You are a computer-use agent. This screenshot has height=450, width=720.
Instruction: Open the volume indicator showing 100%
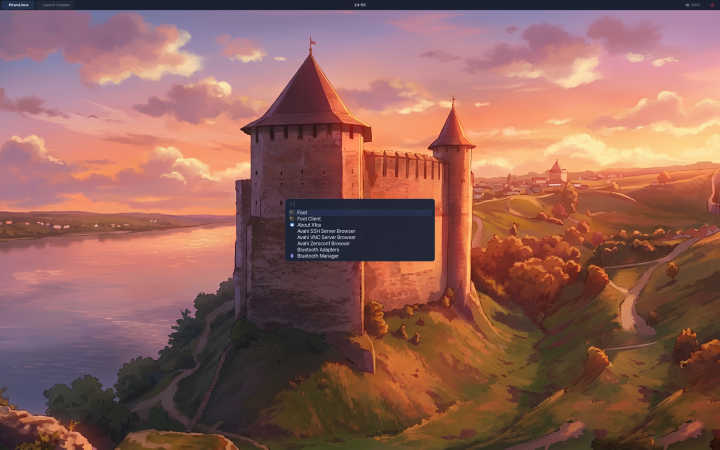693,5
